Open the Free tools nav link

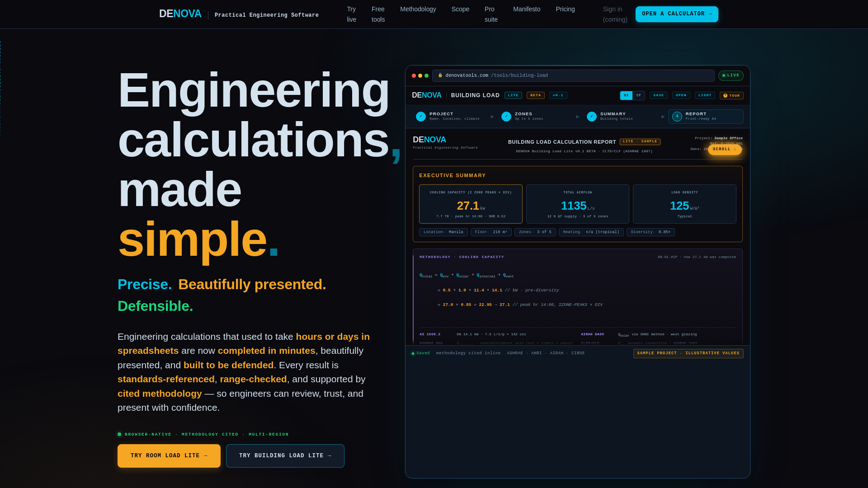click(x=378, y=14)
